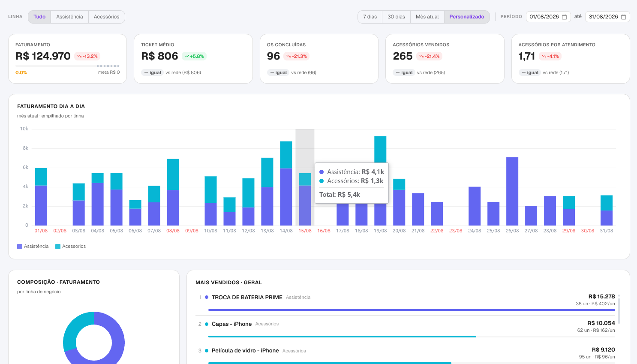Edit the end date field 31/08/2026
Viewport: 637px width, 364px height.
(x=607, y=17)
